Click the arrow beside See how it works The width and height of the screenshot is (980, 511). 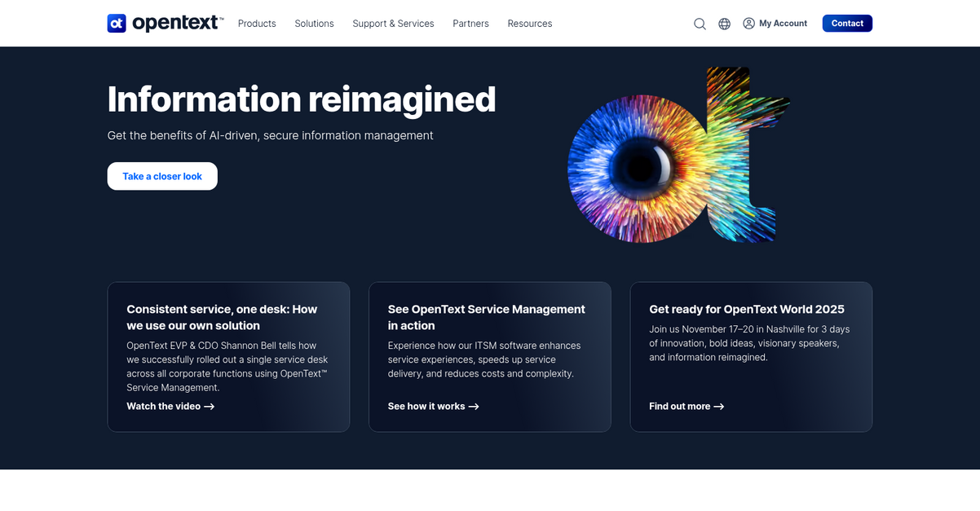474,407
